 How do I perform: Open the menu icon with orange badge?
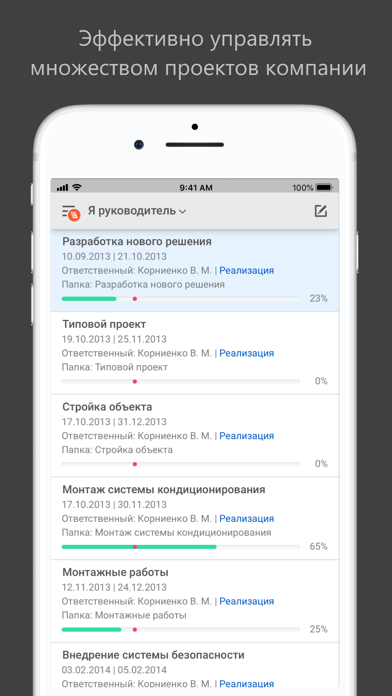coord(70,212)
